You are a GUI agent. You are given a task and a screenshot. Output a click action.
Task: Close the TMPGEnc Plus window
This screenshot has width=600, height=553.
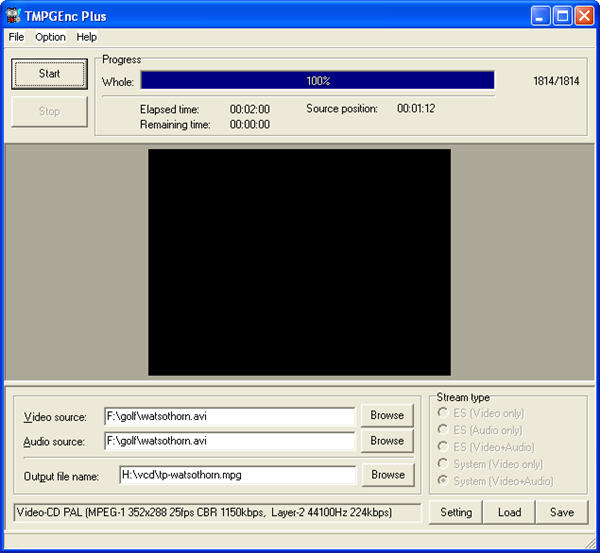[584, 16]
